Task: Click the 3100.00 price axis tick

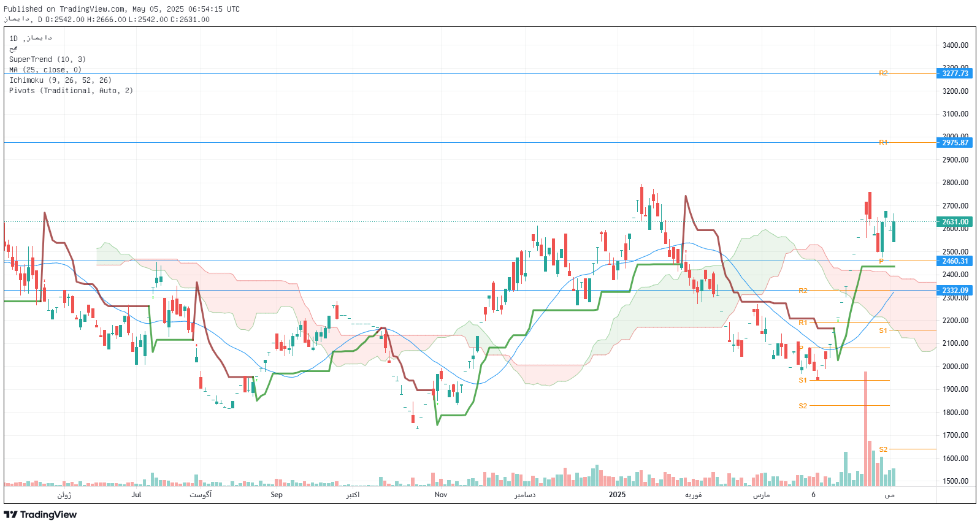Action: (x=955, y=114)
